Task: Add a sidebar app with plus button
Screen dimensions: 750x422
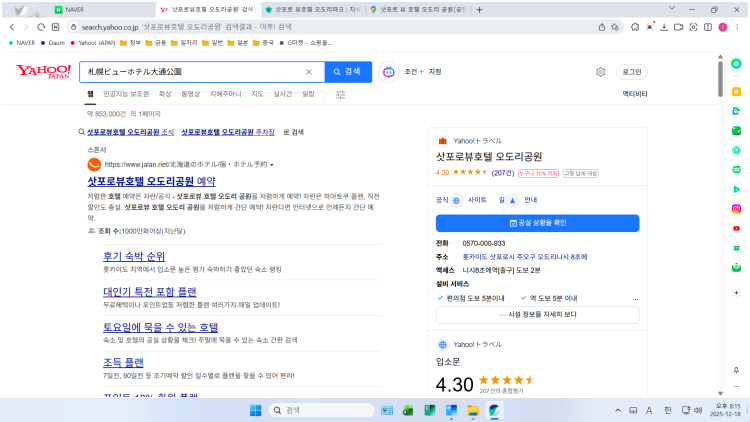Action: click(736, 295)
